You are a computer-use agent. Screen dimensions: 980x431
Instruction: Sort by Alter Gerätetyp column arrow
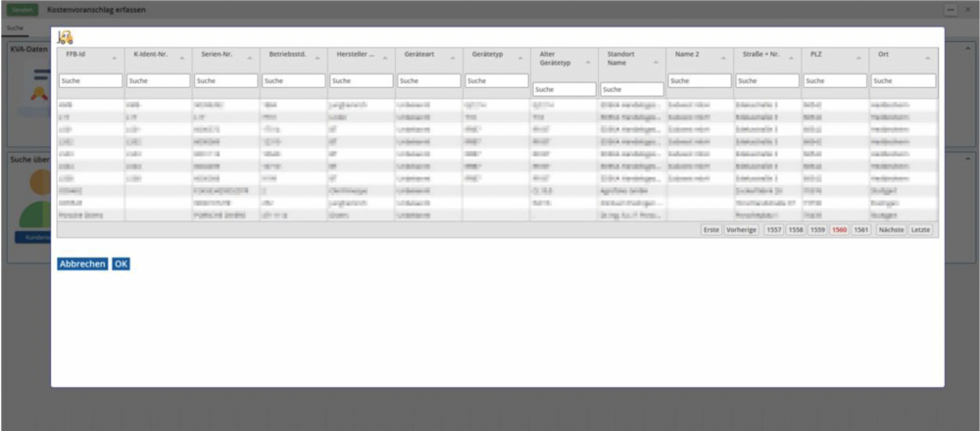point(588,63)
